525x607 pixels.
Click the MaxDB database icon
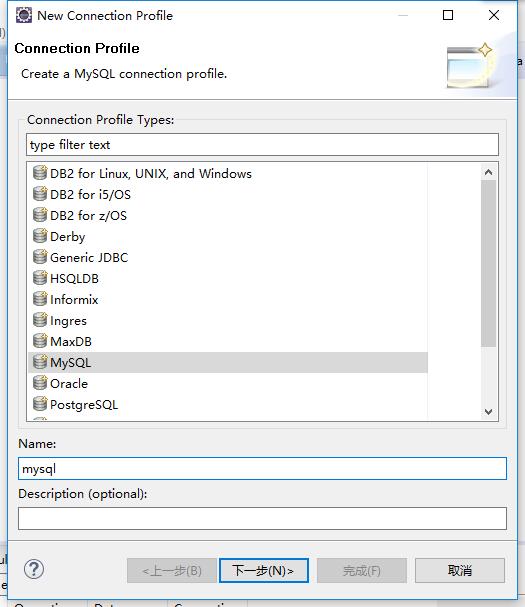pos(39,341)
